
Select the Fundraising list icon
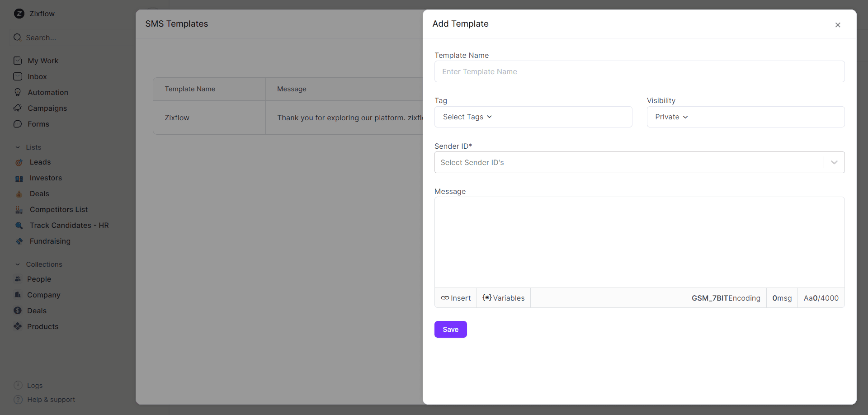coord(19,241)
